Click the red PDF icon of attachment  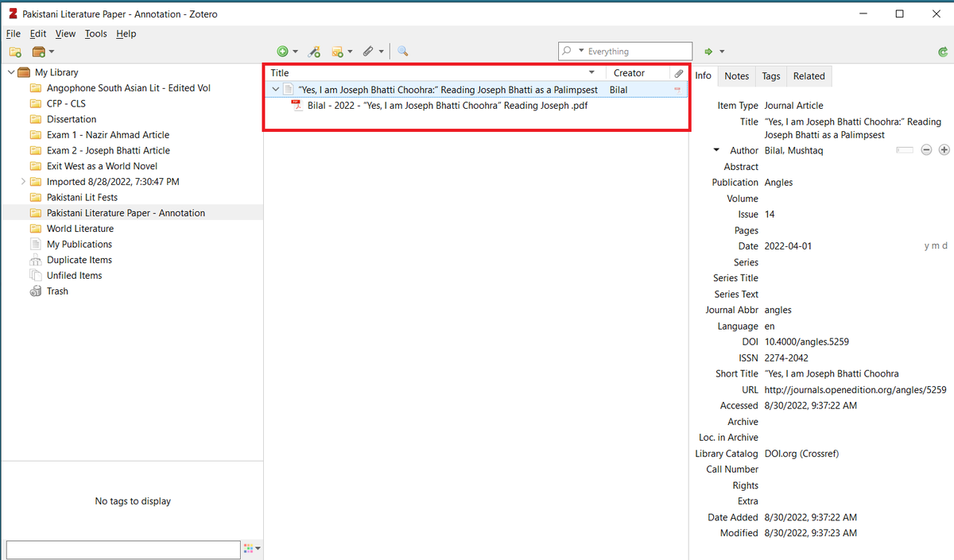(x=297, y=105)
